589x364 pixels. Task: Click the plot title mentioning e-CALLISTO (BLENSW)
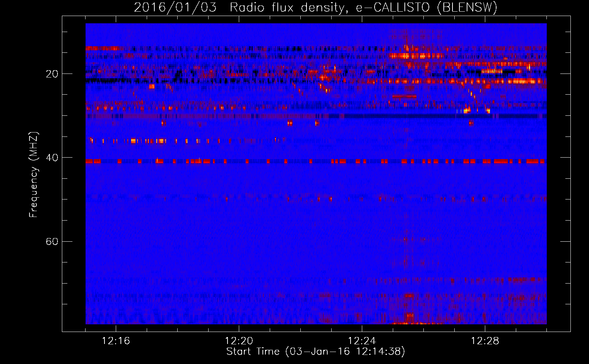point(316,7)
